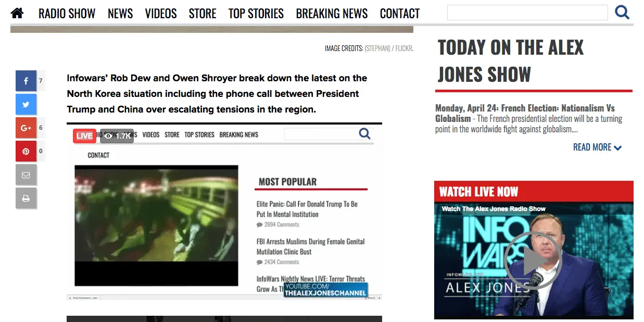Pin article on Pinterest
This screenshot has height=322, width=644.
click(x=26, y=151)
